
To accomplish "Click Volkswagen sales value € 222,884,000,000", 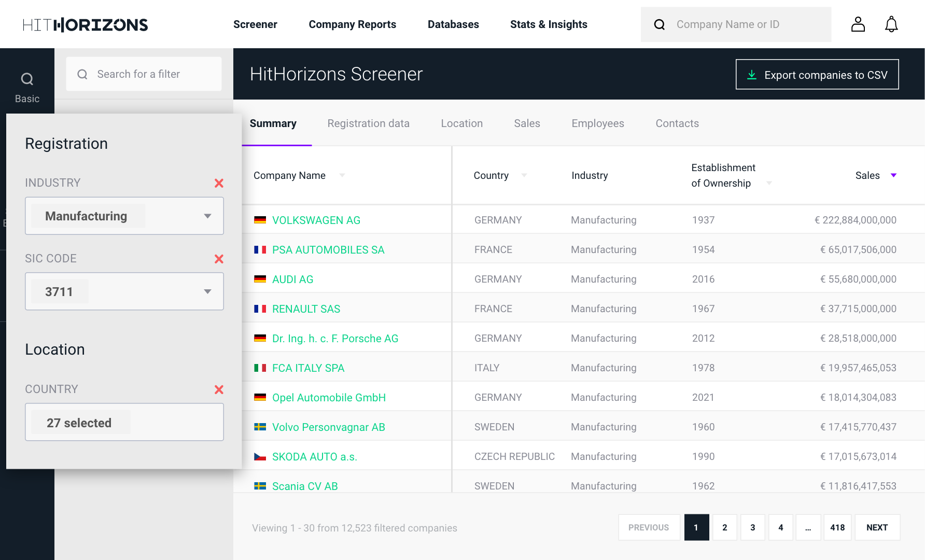I will tap(856, 220).
